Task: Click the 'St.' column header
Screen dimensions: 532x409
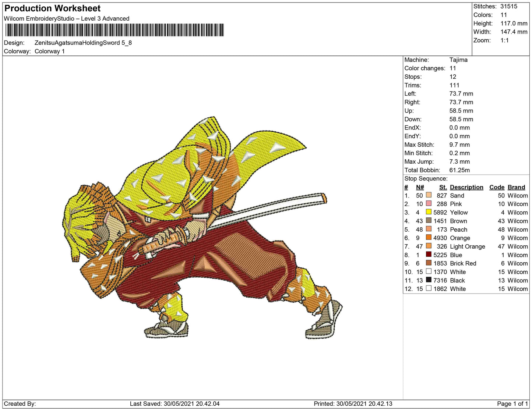Action: (443, 187)
